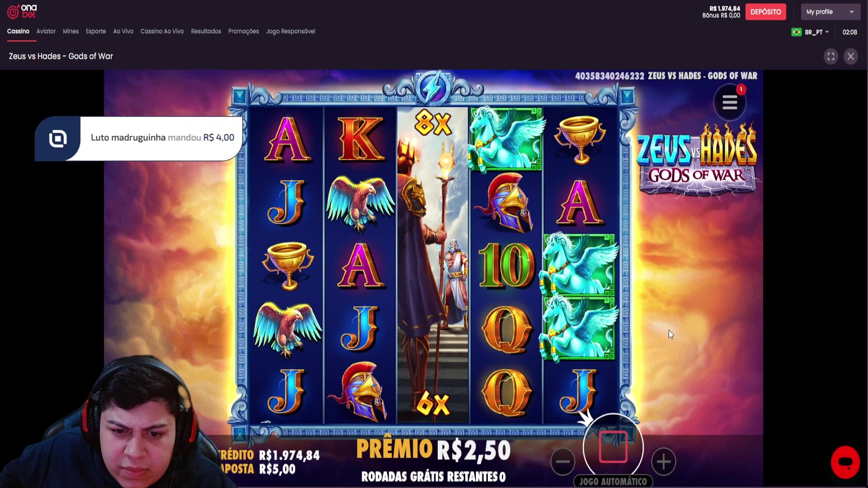Open the Promoções link
This screenshot has height=488, width=868.
243,31
